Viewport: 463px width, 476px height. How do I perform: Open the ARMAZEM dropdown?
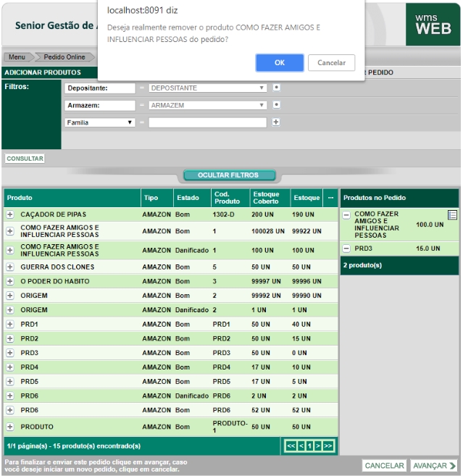tap(207, 106)
